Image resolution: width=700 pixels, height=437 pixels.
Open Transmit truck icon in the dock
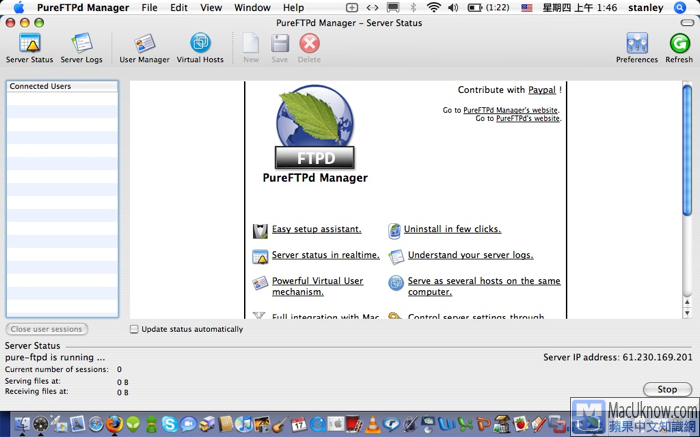tap(207, 424)
